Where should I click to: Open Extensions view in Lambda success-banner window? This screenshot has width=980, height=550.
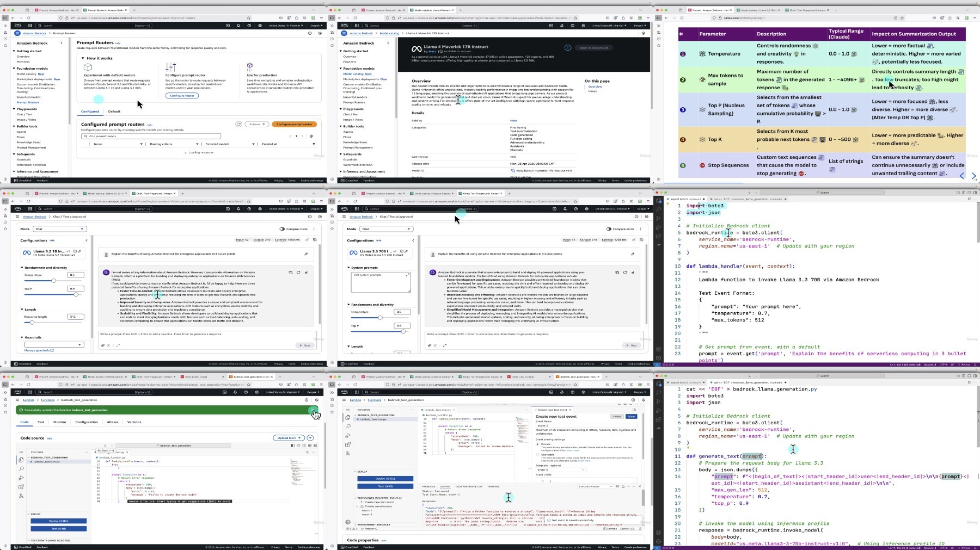click(x=21, y=487)
